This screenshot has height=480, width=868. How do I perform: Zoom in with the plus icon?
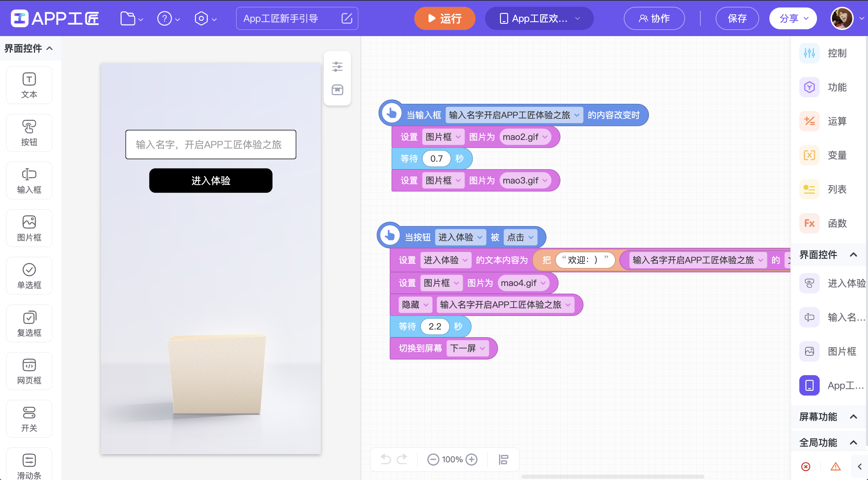tap(471, 460)
